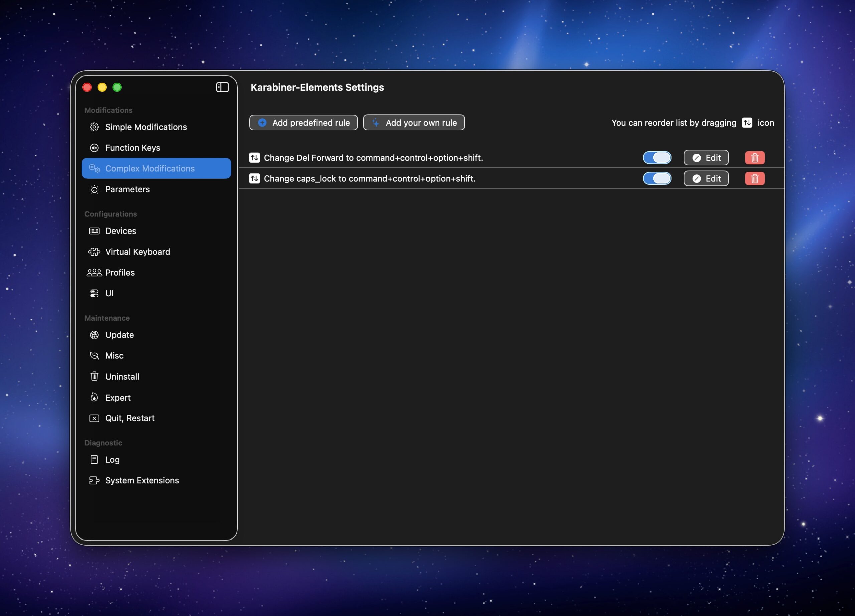Click the Devices keyboard icon
This screenshot has width=855, height=616.
[x=94, y=231]
